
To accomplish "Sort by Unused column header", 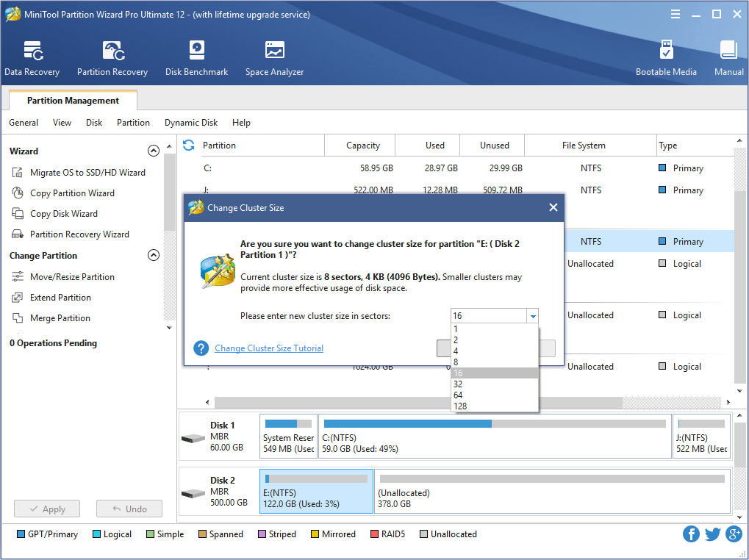I will click(x=492, y=145).
